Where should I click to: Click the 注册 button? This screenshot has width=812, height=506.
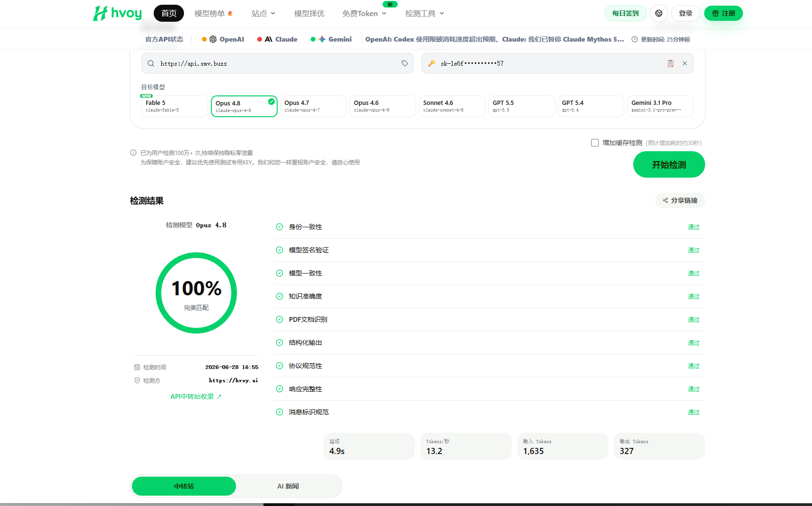click(x=724, y=13)
